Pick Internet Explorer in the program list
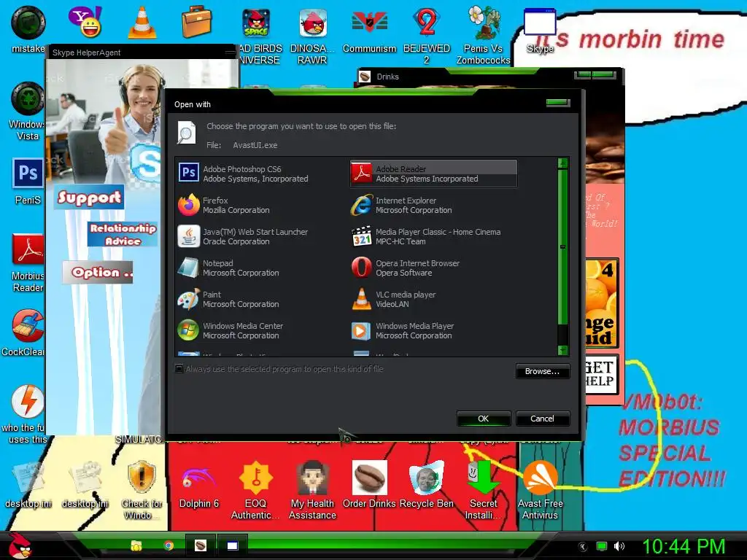The image size is (747, 560). coord(433,205)
